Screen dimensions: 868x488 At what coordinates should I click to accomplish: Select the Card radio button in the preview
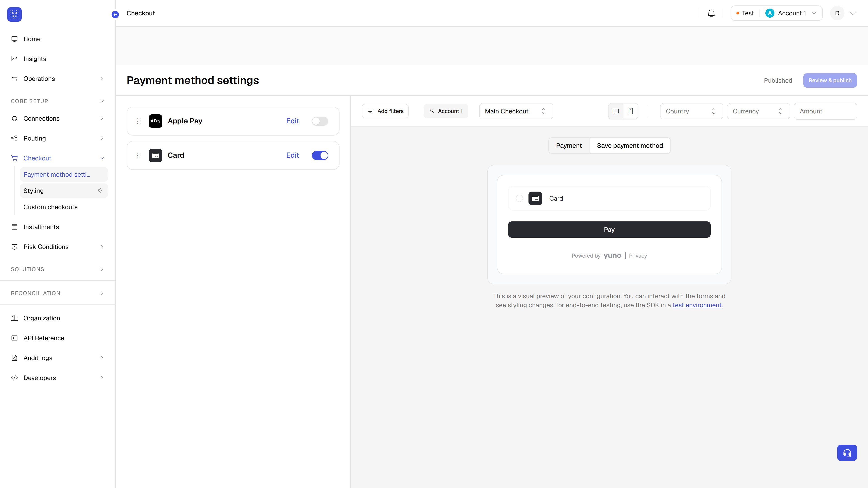tap(519, 198)
